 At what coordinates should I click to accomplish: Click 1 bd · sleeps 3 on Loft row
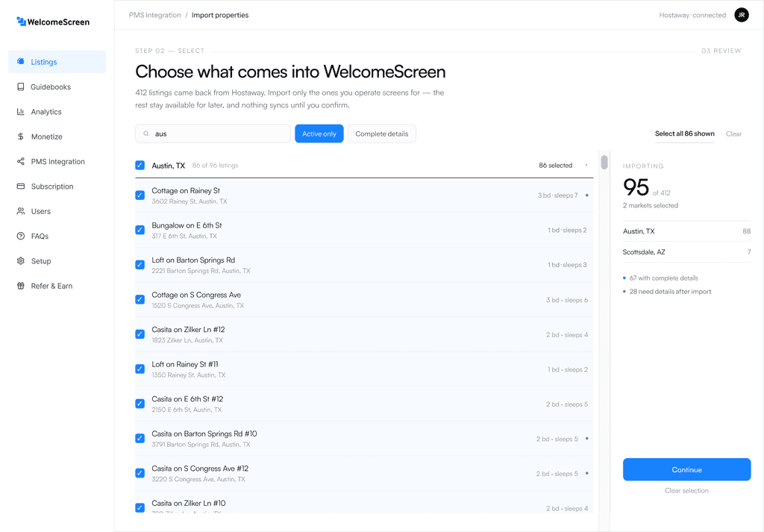coord(567,265)
